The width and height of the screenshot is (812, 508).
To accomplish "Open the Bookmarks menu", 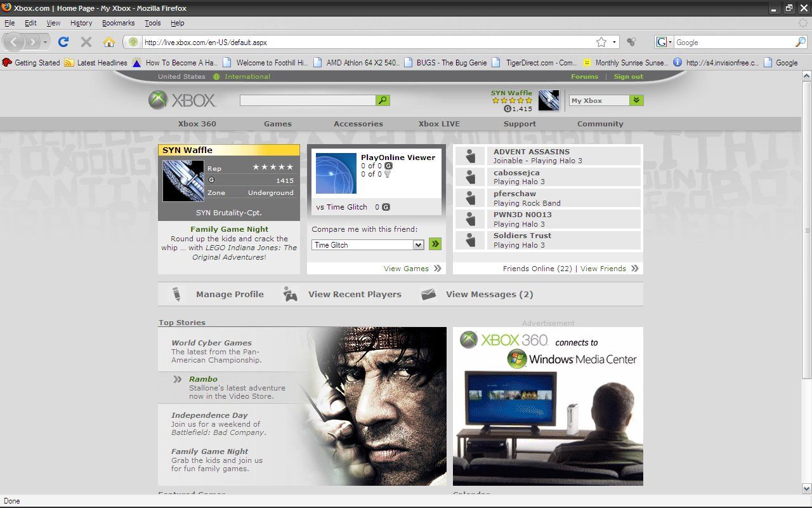I will coord(118,23).
